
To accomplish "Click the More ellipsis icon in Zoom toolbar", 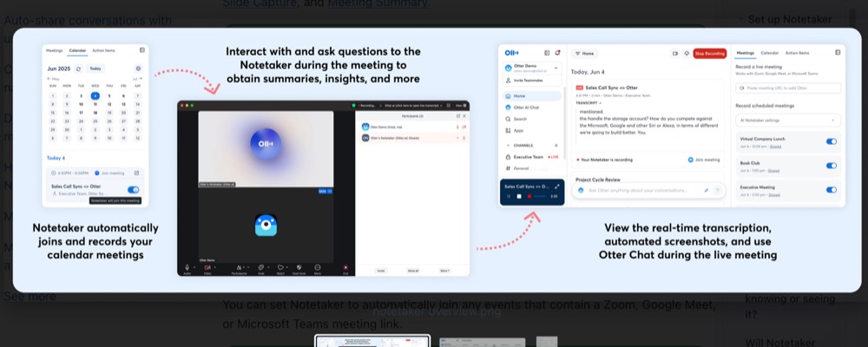I will pos(317,267).
